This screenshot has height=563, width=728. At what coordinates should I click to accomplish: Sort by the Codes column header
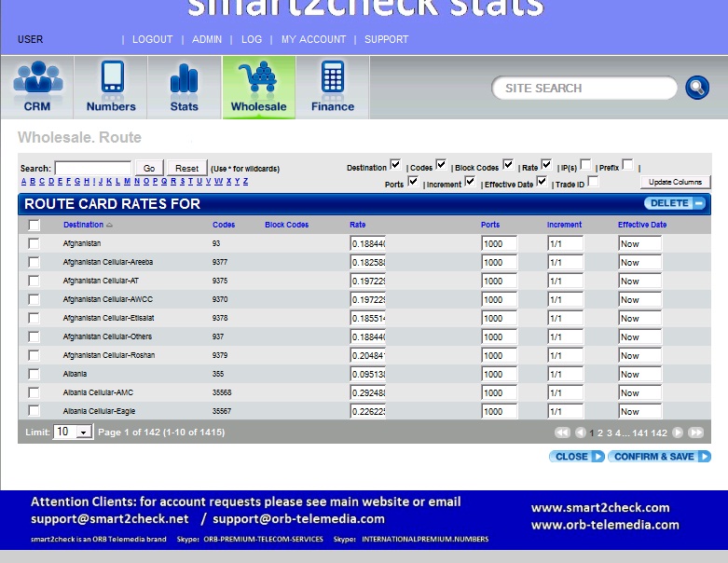coord(224,225)
